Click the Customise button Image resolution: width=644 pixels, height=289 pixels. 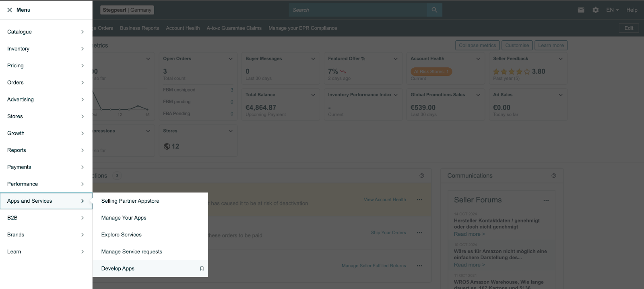click(x=517, y=46)
